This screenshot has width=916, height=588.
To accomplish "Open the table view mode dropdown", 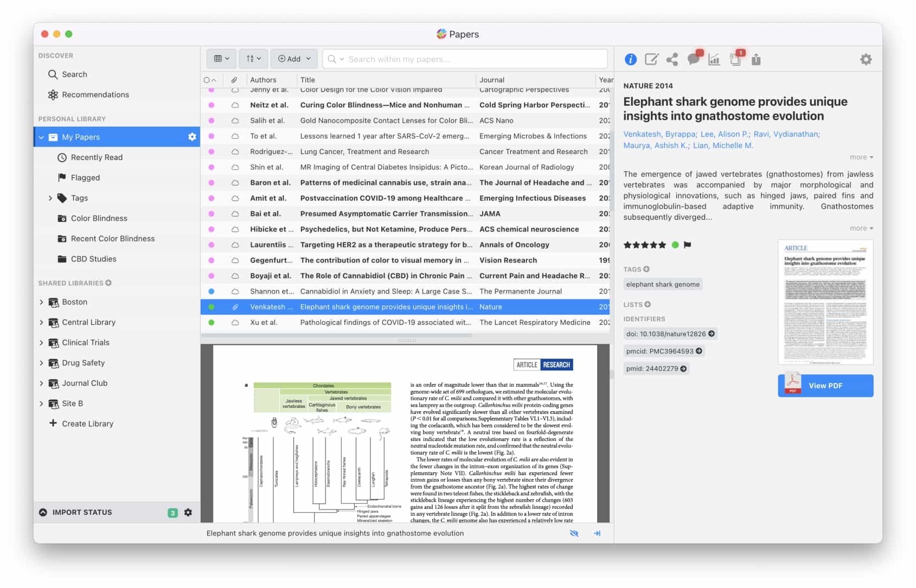I will pyautogui.click(x=221, y=59).
